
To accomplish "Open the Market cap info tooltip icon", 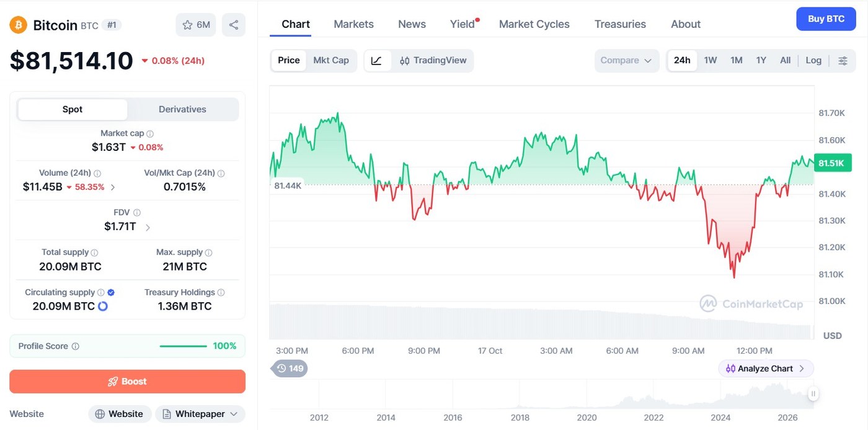I will (x=150, y=133).
